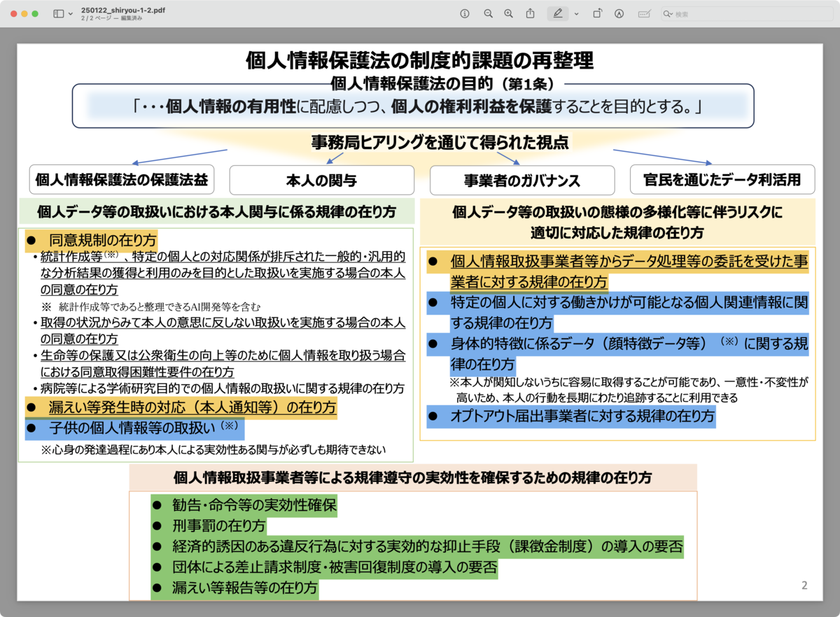This screenshot has height=617, width=840.
Task: Click the blue 身体的特徴に係るデータ item
Action: click(x=617, y=354)
